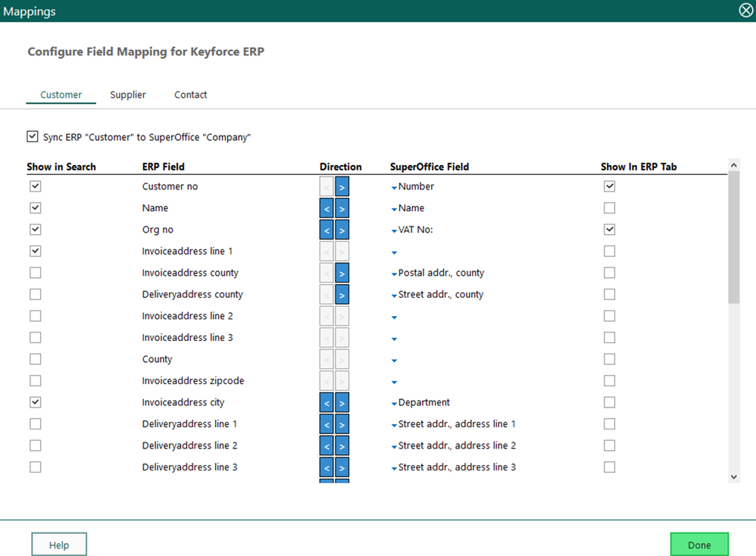Check Show In ERP Tab for Invoiceaddress zipcode
Viewport: 756px width, 556px height.
pos(610,380)
